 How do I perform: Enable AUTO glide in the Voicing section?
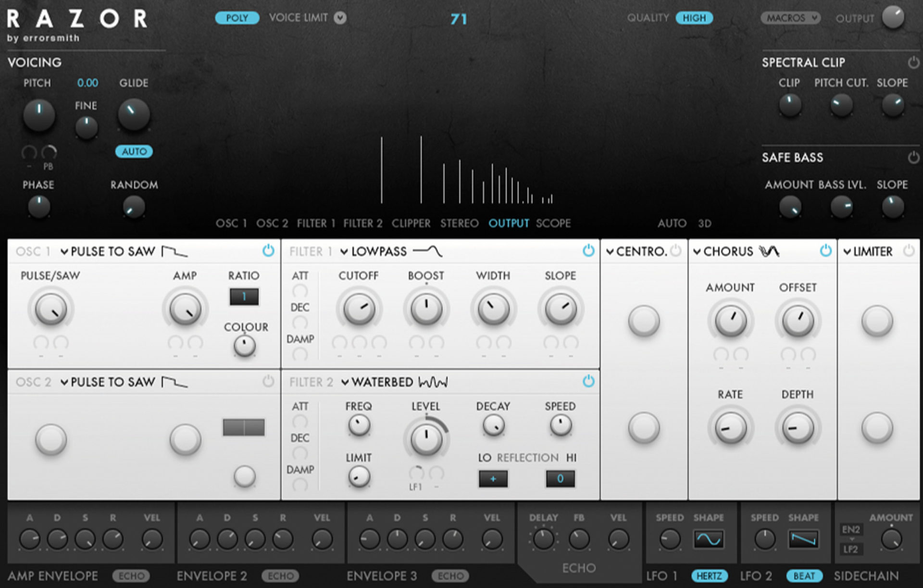pyautogui.click(x=134, y=152)
